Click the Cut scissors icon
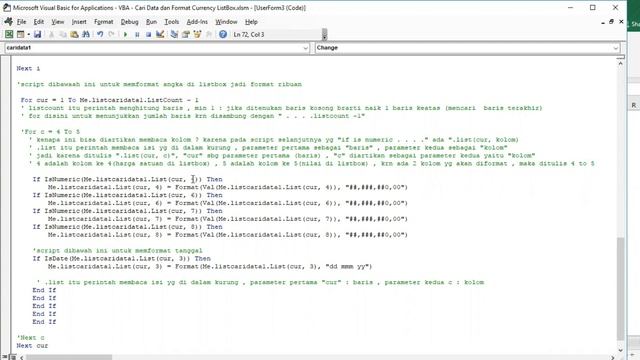 coord(51,34)
